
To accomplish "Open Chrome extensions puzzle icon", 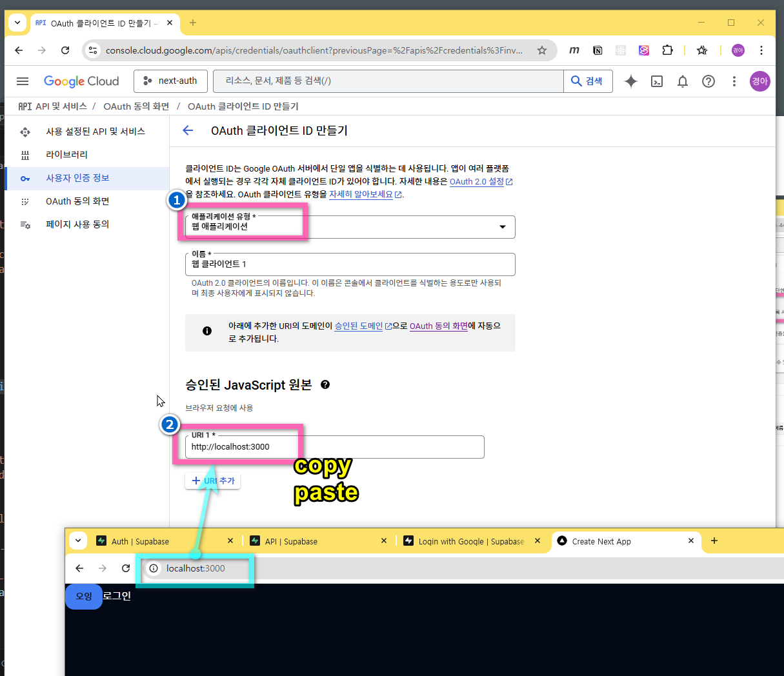I will (x=667, y=50).
